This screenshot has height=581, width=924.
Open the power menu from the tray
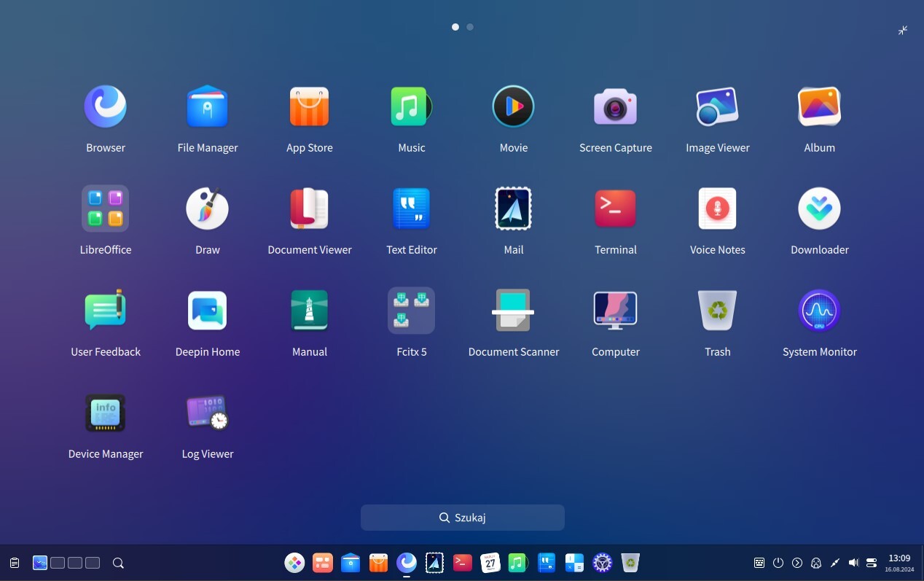pos(778,563)
